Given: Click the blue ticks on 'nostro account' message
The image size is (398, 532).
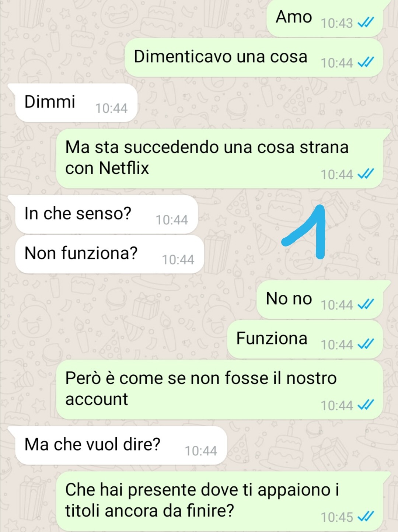Looking at the screenshot, I should click(366, 405).
